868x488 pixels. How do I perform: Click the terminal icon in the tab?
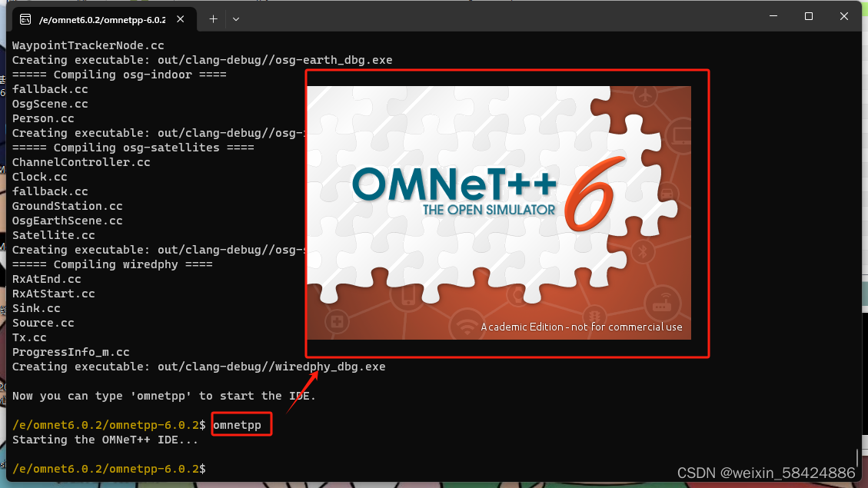pos(25,20)
